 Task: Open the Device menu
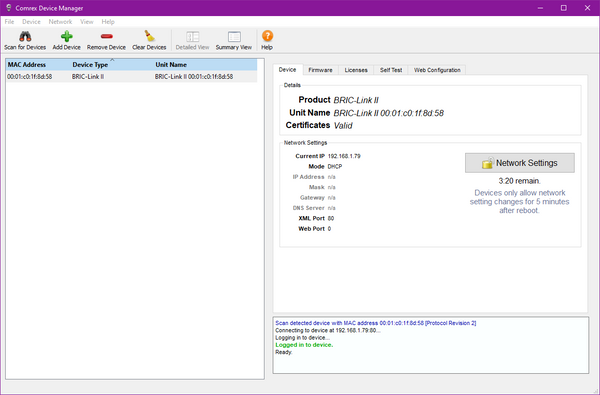click(x=31, y=22)
